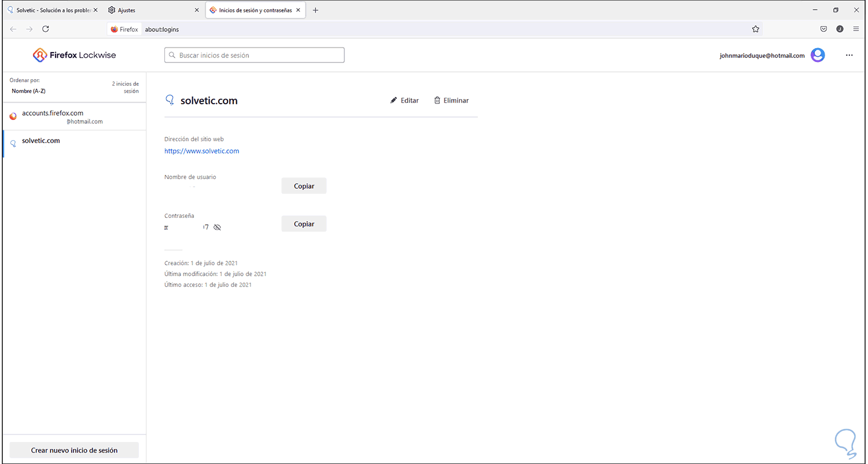Viewport: 868px width, 464px height.
Task: Click the johnmarioduque@hotmail.com account email
Action: 762,56
